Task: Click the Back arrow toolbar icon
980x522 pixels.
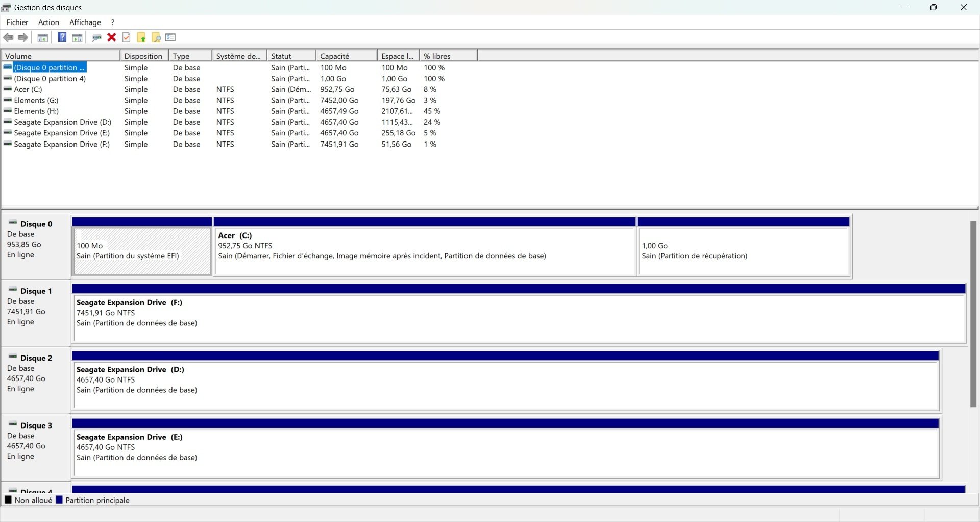Action: pyautogui.click(x=9, y=37)
